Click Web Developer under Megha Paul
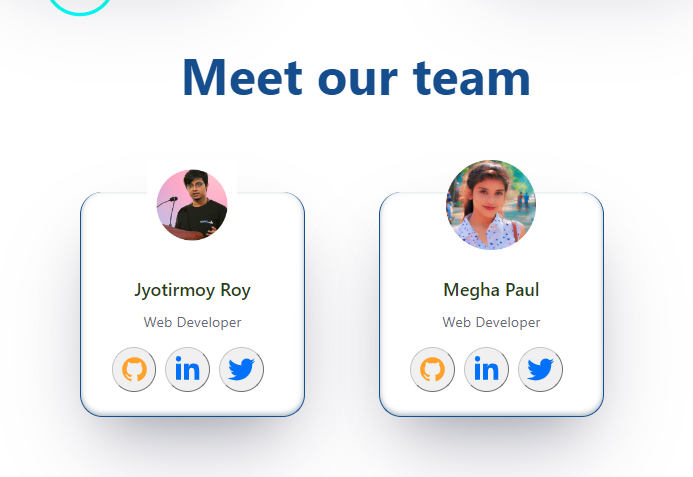Viewport: 693px width, 477px height. (x=491, y=322)
